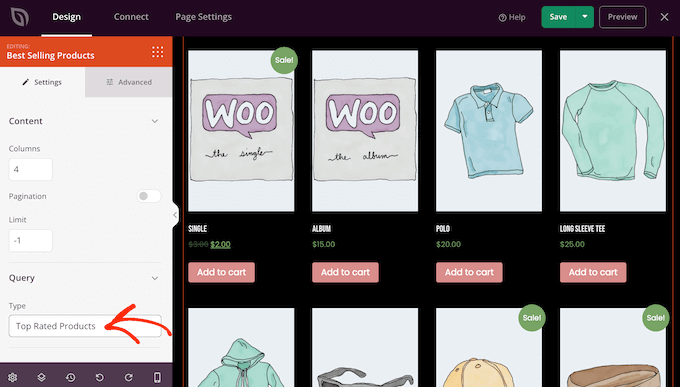This screenshot has height=387, width=680.
Task: Click the redo arrow icon
Action: pos(128,377)
